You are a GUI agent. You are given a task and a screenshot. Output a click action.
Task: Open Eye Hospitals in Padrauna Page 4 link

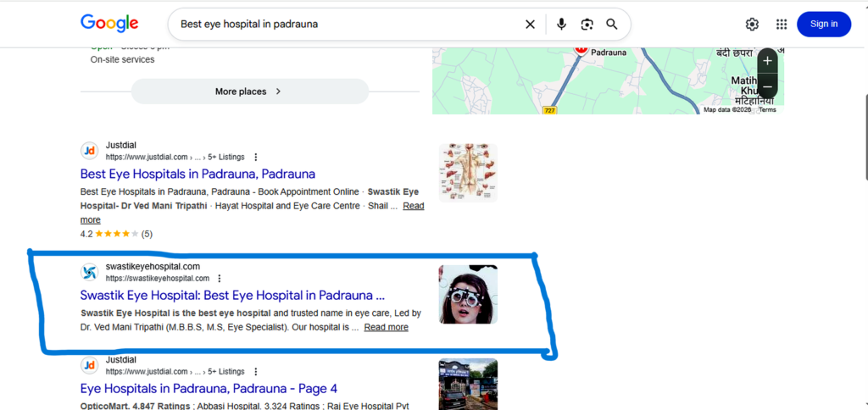(209, 389)
